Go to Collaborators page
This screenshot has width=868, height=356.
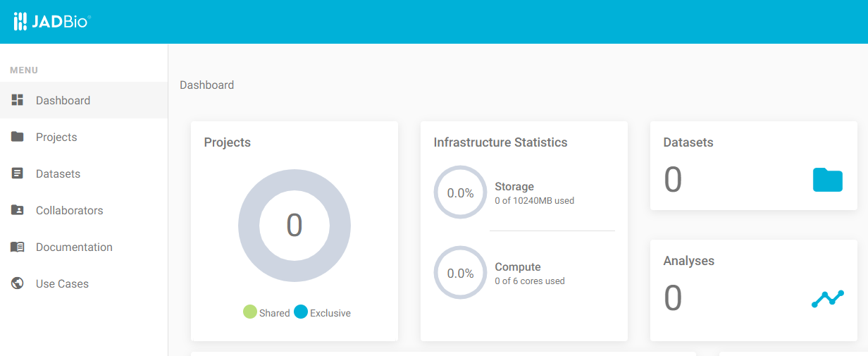(69, 210)
